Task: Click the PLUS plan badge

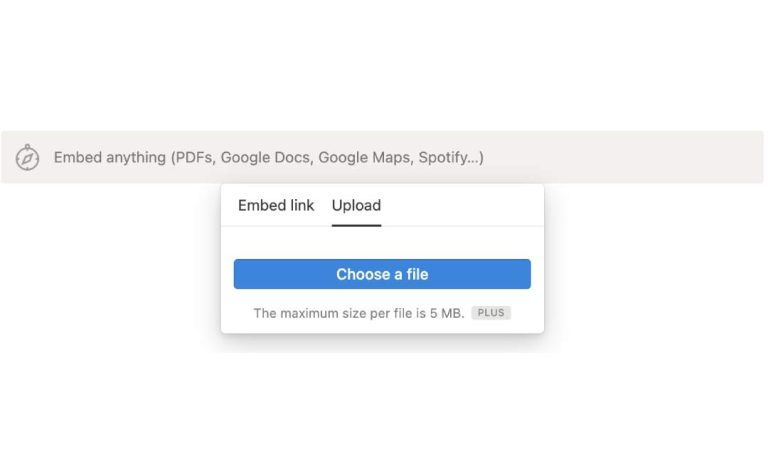Action: click(491, 313)
